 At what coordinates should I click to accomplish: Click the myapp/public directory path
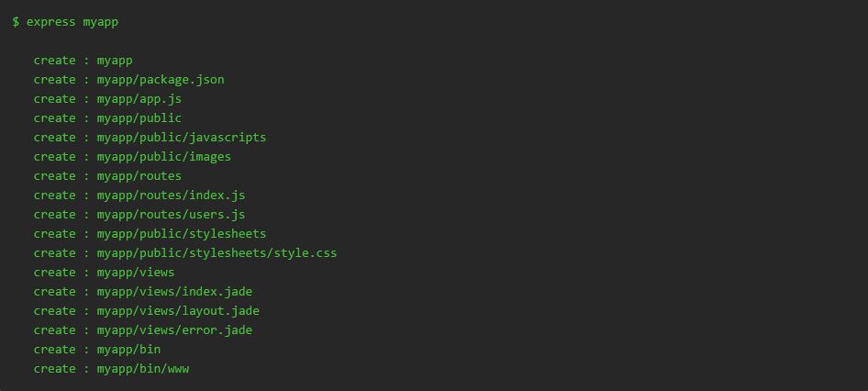point(139,118)
